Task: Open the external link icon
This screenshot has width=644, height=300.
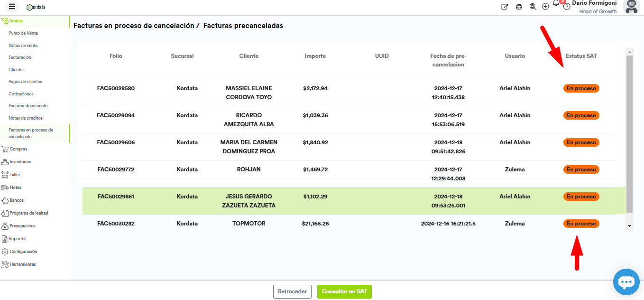Action: click(505, 7)
